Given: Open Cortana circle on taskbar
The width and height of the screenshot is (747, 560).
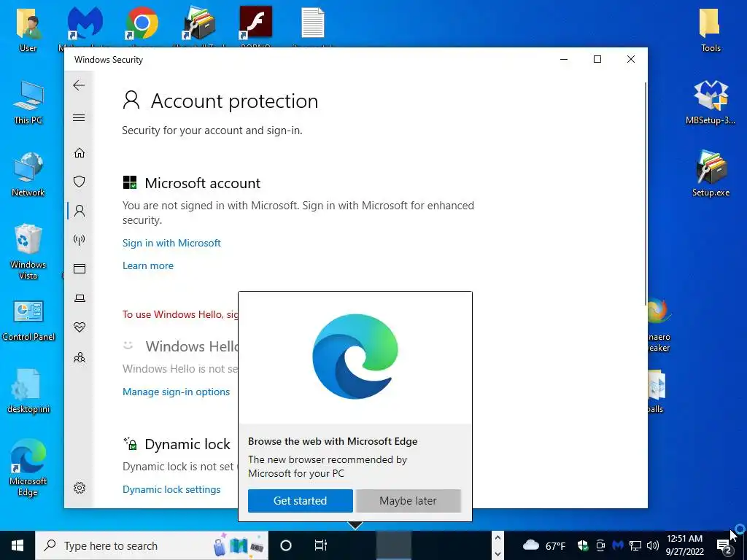Looking at the screenshot, I should [x=286, y=545].
